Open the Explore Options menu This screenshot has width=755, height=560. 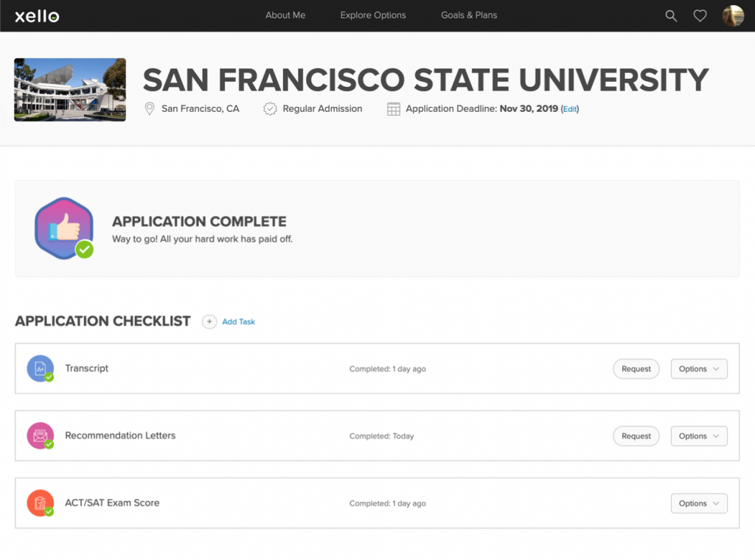tap(372, 15)
